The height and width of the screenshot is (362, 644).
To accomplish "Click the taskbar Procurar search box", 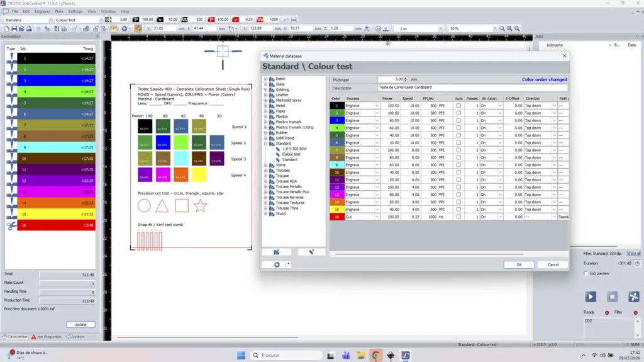I will 286,356.
